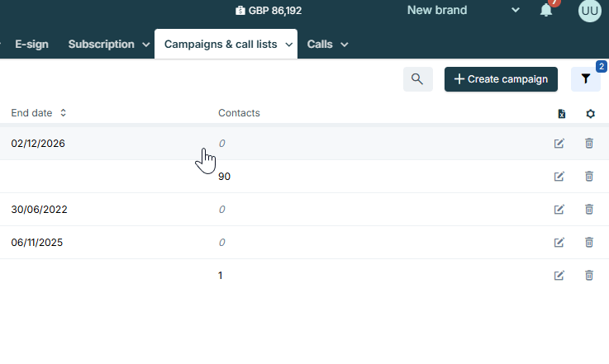Viewport: 609px width, 364px height.
Task: Sort by End date column arrows
Action: coord(63,113)
